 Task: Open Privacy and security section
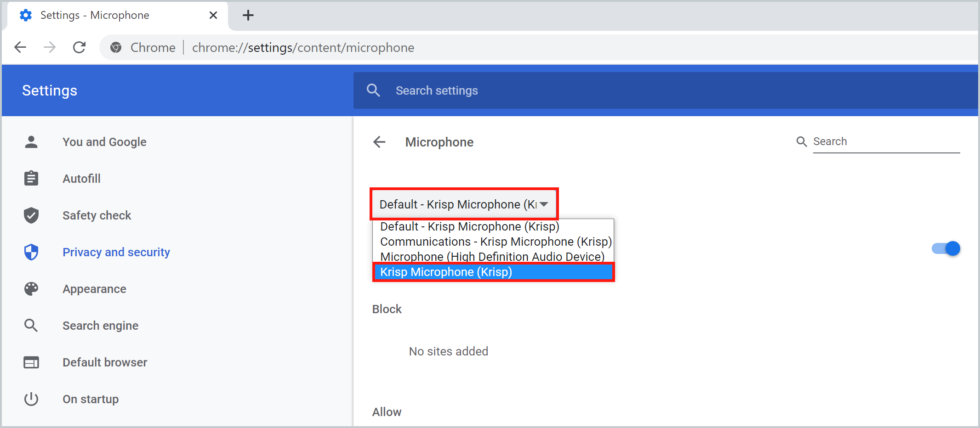click(x=116, y=252)
